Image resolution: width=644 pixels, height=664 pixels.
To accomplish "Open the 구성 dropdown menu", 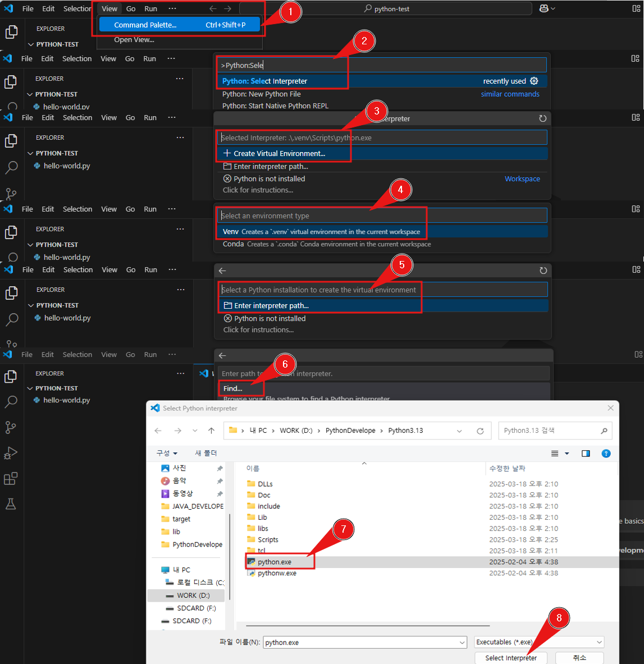I will 167,453.
